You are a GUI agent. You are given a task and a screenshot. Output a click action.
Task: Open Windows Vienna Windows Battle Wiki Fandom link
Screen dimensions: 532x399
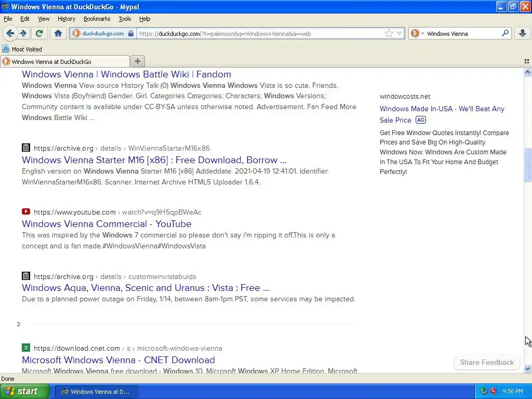(x=126, y=74)
